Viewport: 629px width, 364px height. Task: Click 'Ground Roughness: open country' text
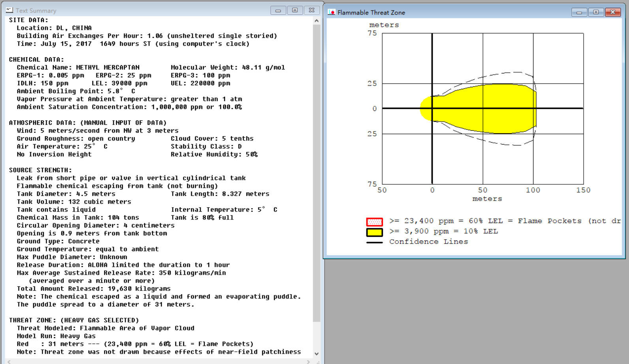click(76, 139)
